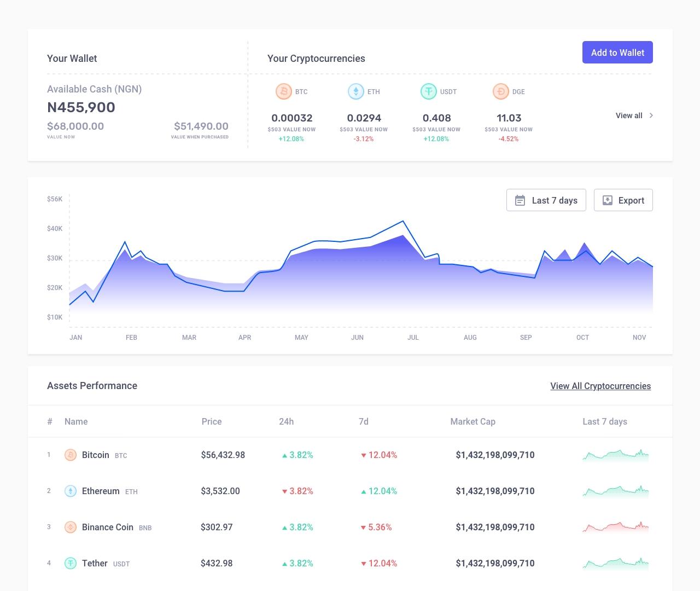This screenshot has height=591, width=700.
Task: Click the DGE coin icon in Your Cryptocurrencies
Action: coord(500,91)
